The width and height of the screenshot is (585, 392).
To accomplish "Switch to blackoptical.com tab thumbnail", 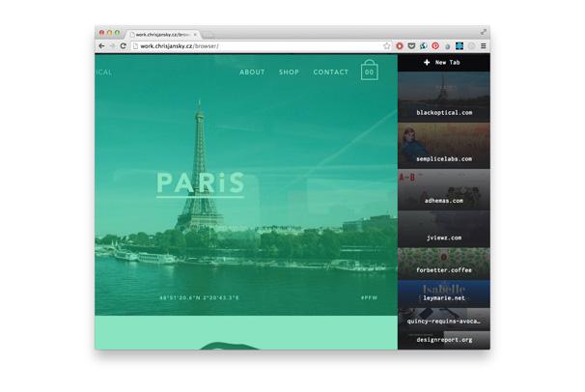I will pyautogui.click(x=443, y=98).
